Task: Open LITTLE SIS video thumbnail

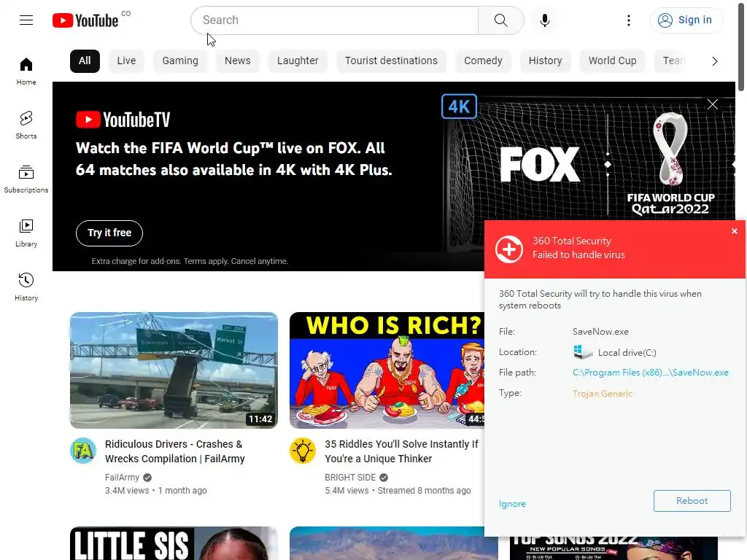Action: 174,543
